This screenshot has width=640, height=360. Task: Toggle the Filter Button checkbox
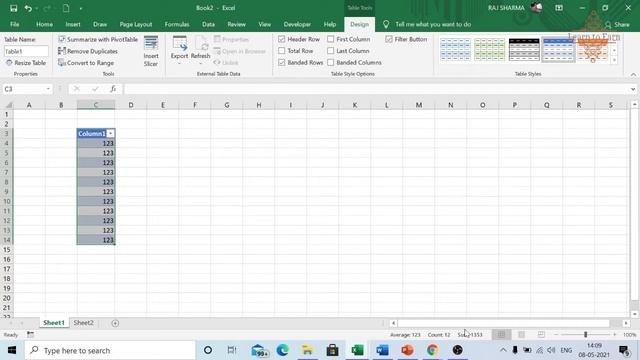pyautogui.click(x=389, y=39)
